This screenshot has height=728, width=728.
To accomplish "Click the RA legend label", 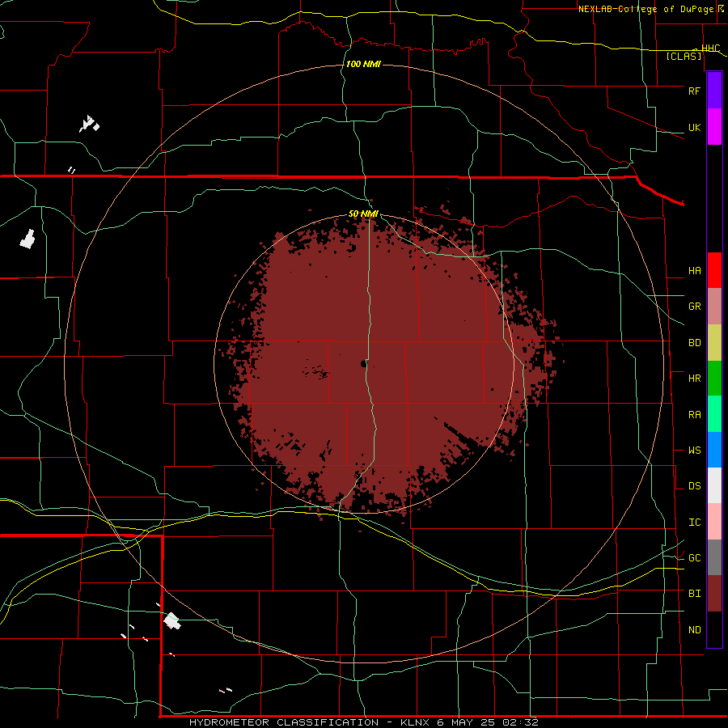I will click(x=694, y=414).
